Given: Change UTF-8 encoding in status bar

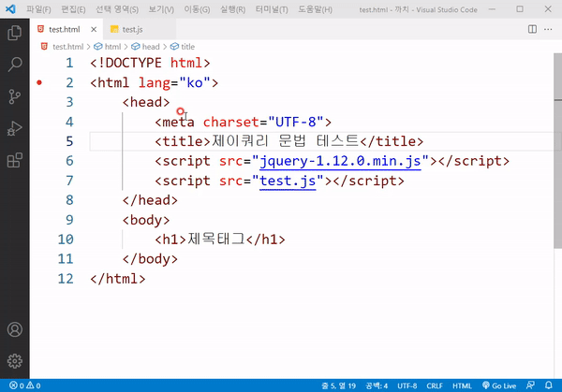Looking at the screenshot, I should click(407, 385).
